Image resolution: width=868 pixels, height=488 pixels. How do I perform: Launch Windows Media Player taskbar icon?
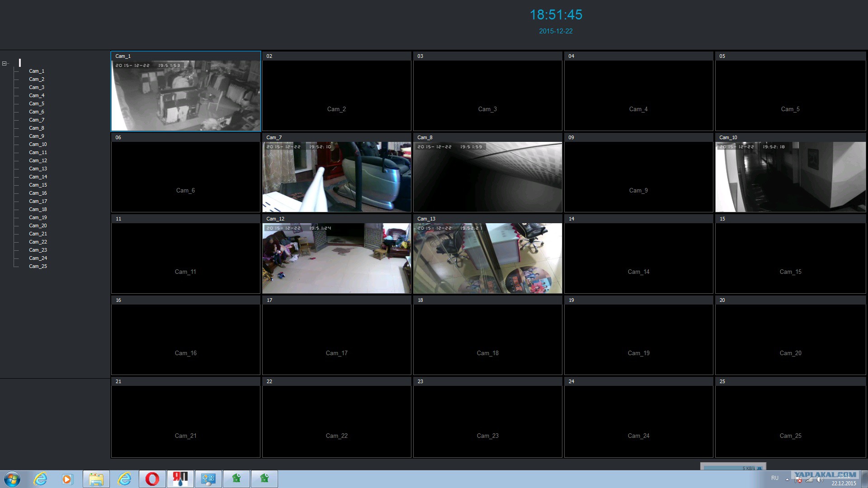tap(67, 479)
